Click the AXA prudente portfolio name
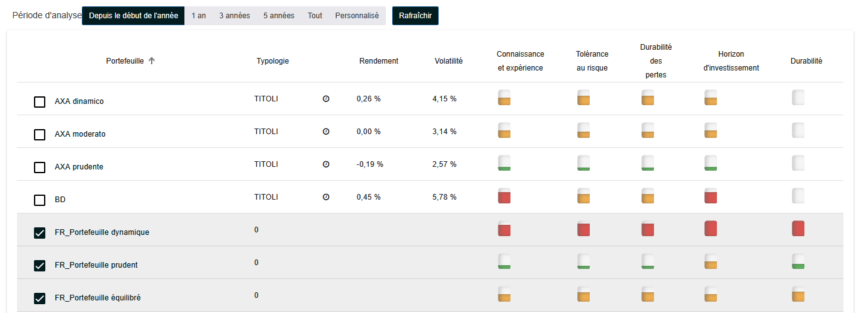Viewport: 868px width, 313px height. (79, 167)
